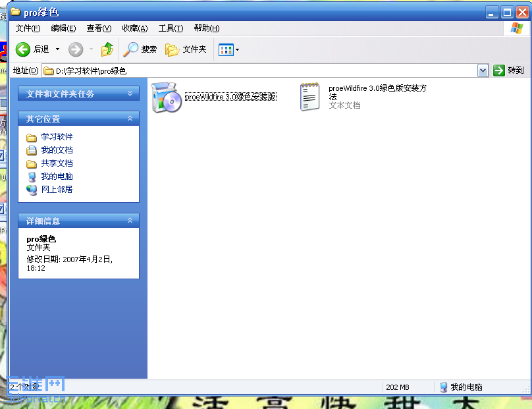Click the 我的文档 documents icon

click(x=32, y=150)
